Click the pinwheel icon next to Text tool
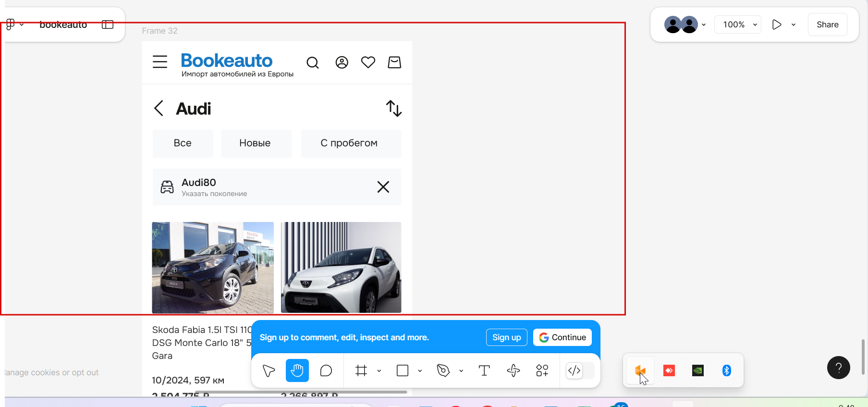Screen dimensions: 868x407 click(x=513, y=370)
